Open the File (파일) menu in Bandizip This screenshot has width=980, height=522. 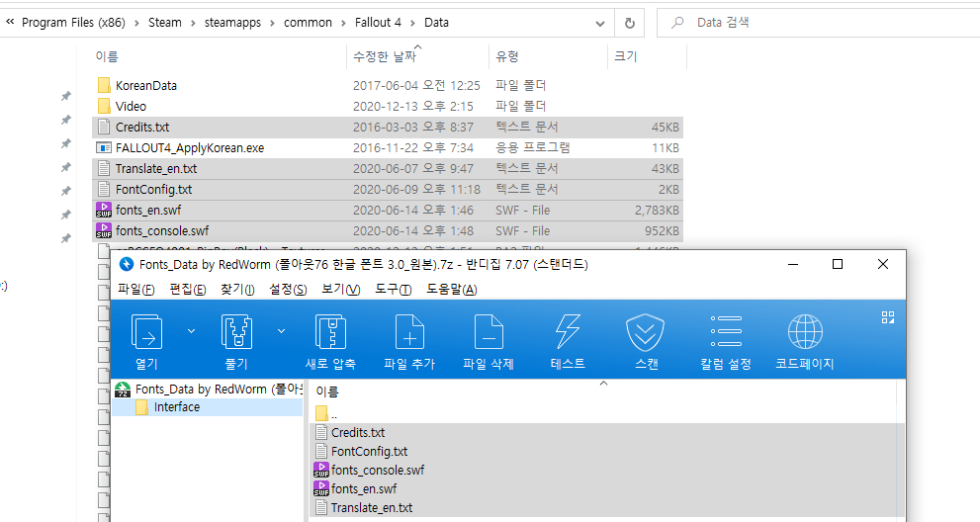[x=135, y=290]
